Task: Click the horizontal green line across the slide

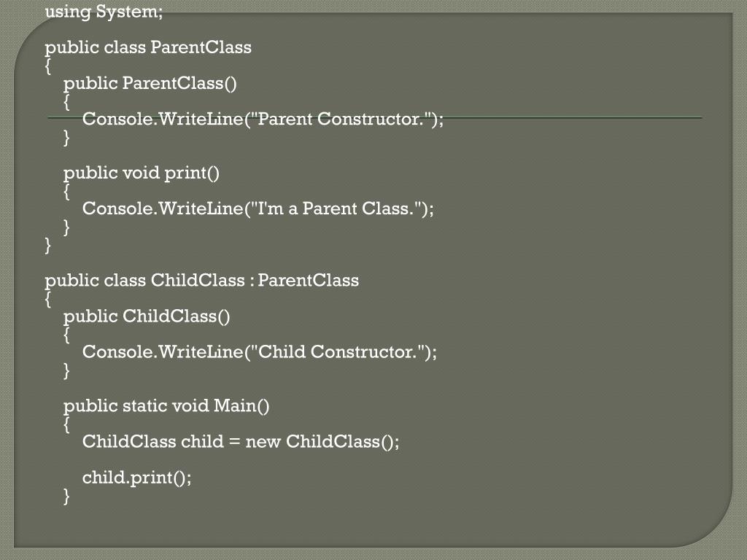Action: tap(374, 117)
